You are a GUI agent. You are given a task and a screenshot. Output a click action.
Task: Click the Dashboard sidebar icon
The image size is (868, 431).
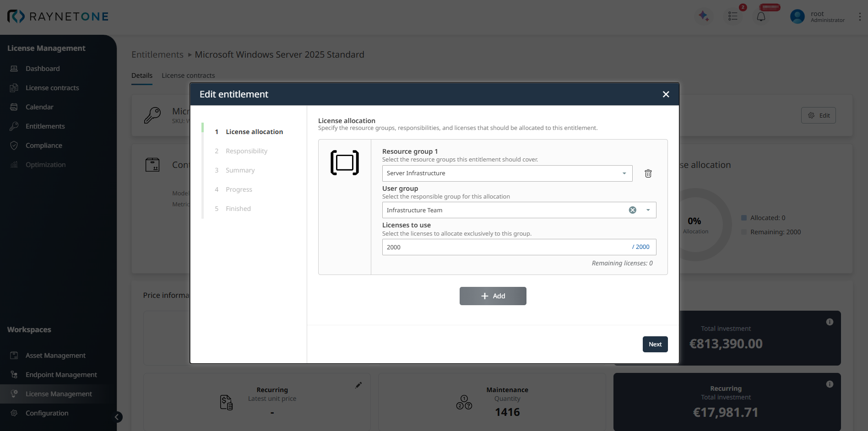tap(14, 69)
